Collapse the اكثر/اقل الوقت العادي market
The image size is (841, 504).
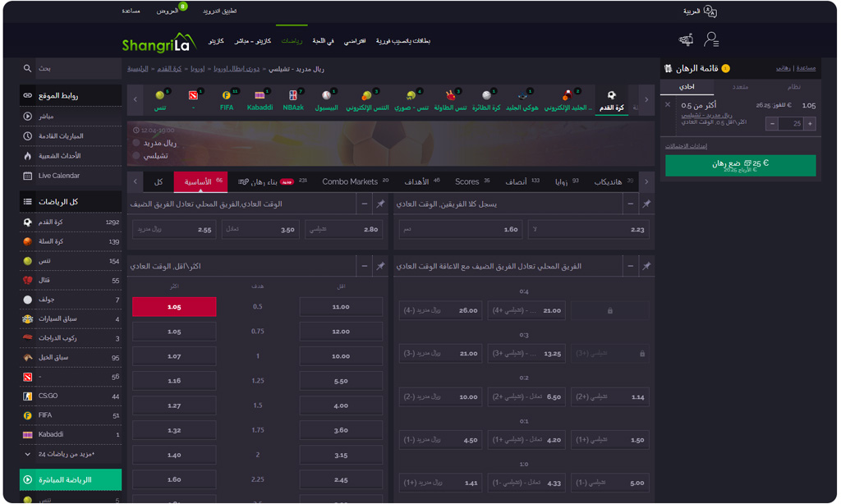coord(364,267)
